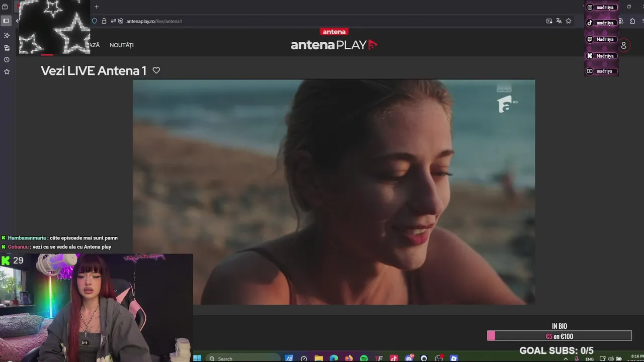Add Antena 1 to favorites with heart
Screen dimensions: 644x362
click(156, 71)
